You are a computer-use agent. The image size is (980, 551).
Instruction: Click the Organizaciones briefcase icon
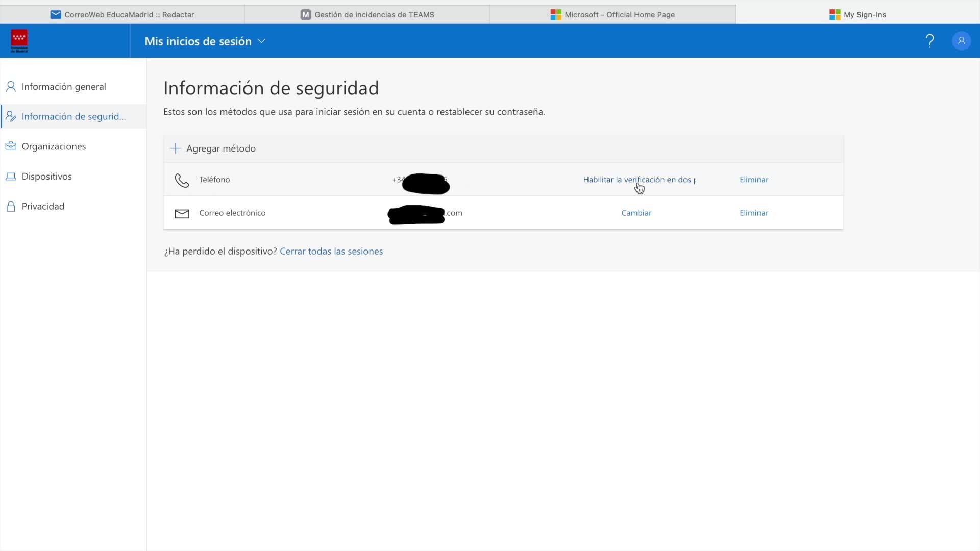[x=11, y=146]
